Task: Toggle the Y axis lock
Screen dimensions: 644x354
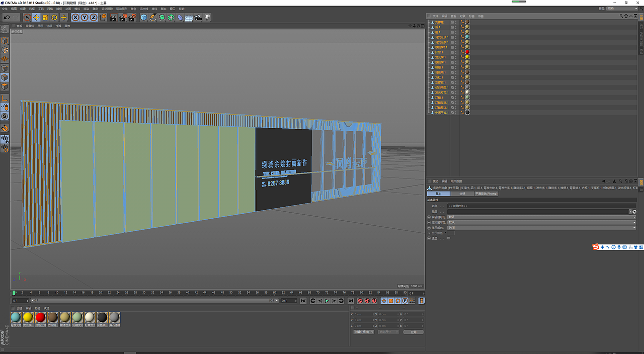Action: pos(85,18)
